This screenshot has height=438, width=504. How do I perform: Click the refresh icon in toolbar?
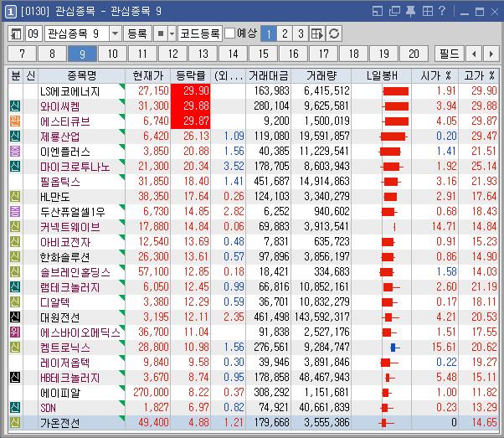coord(334,33)
